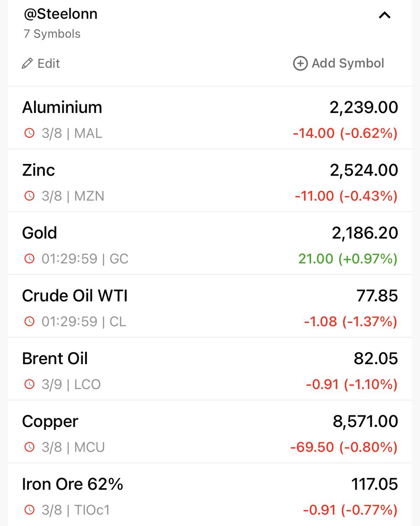Click the clock icon beside Gold time
This screenshot has height=526, width=420.
(x=30, y=259)
